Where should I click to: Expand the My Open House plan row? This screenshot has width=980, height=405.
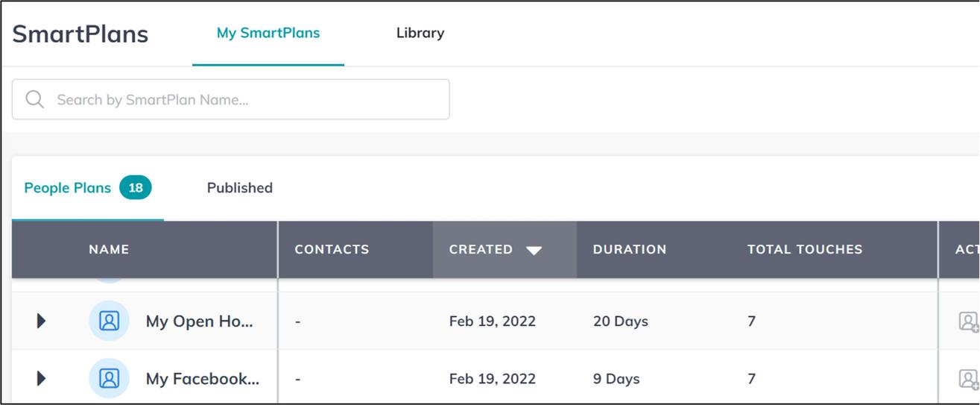tap(41, 321)
